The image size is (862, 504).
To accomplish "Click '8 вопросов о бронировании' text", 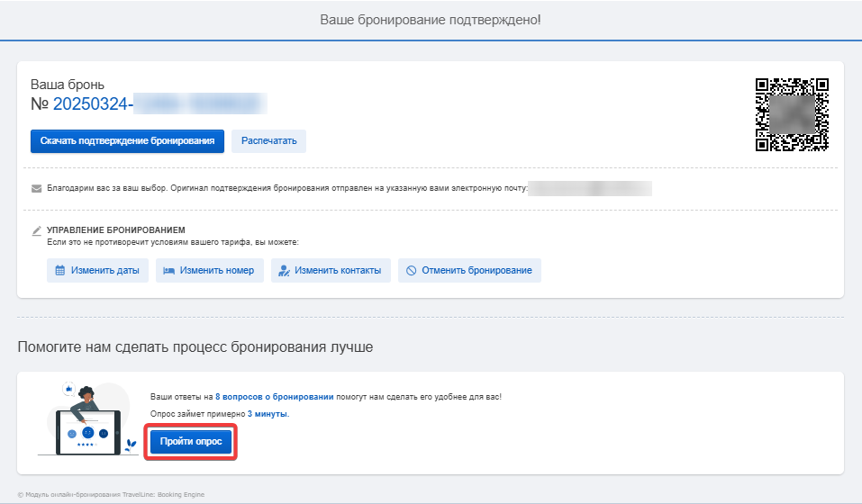I will tap(275, 396).
